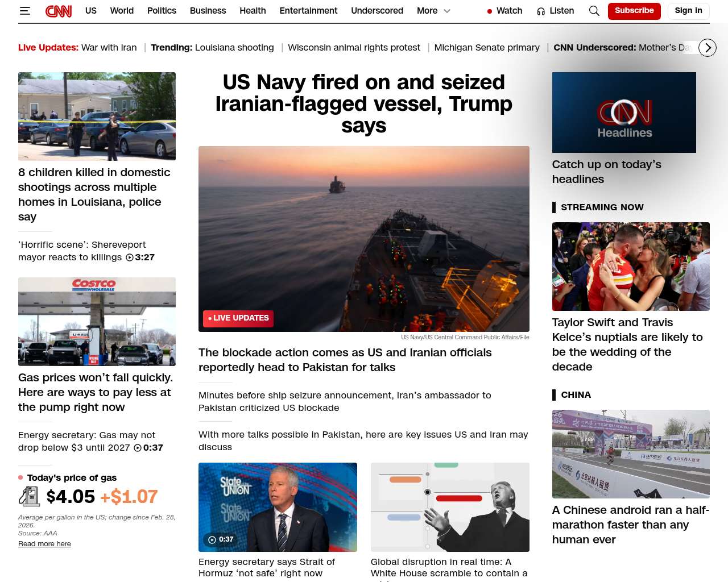Open Michigan Senate primary link
The height and width of the screenshot is (582, 728).
coord(487,48)
